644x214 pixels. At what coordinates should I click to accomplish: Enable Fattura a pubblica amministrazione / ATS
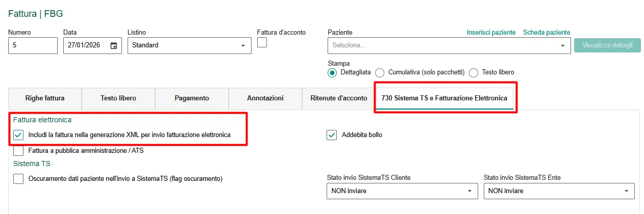click(18, 151)
